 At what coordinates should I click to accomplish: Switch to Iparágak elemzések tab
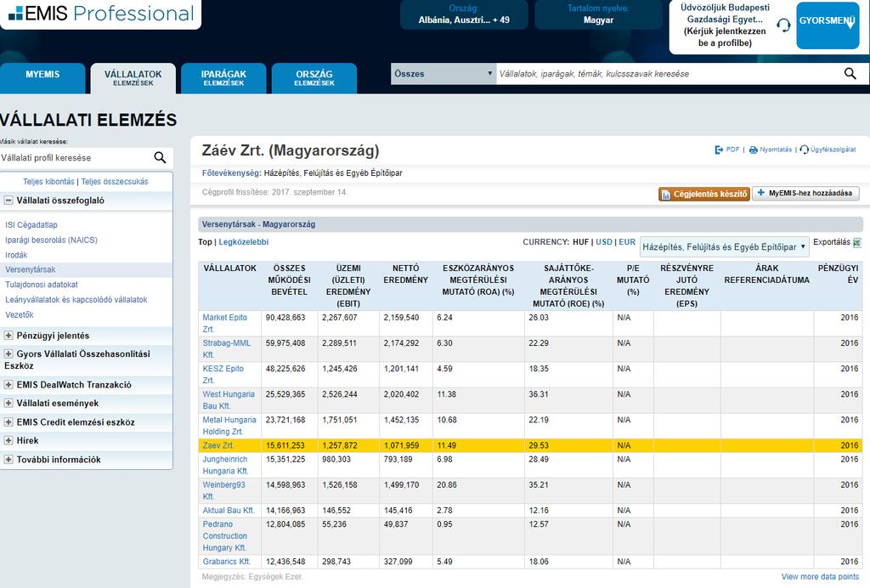(223, 77)
